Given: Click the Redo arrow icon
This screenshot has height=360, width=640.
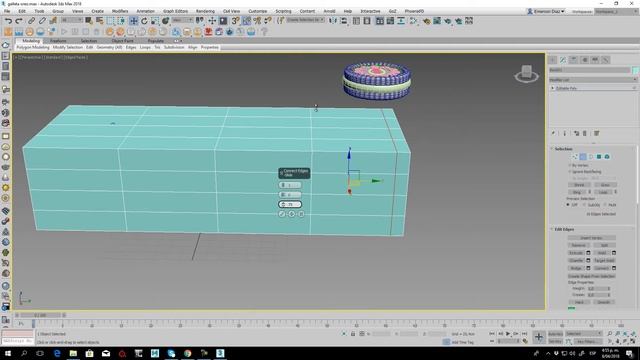Looking at the screenshot, I should 19,21.
